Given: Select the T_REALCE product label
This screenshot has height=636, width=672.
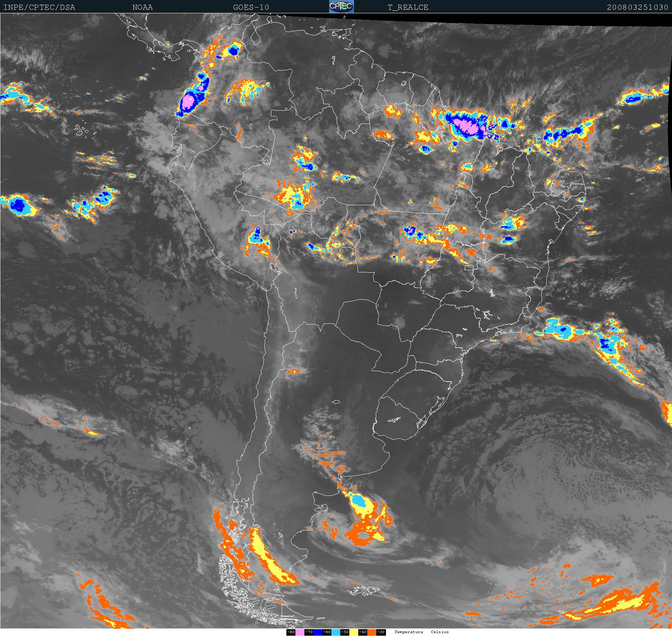Looking at the screenshot, I should coord(408,7).
